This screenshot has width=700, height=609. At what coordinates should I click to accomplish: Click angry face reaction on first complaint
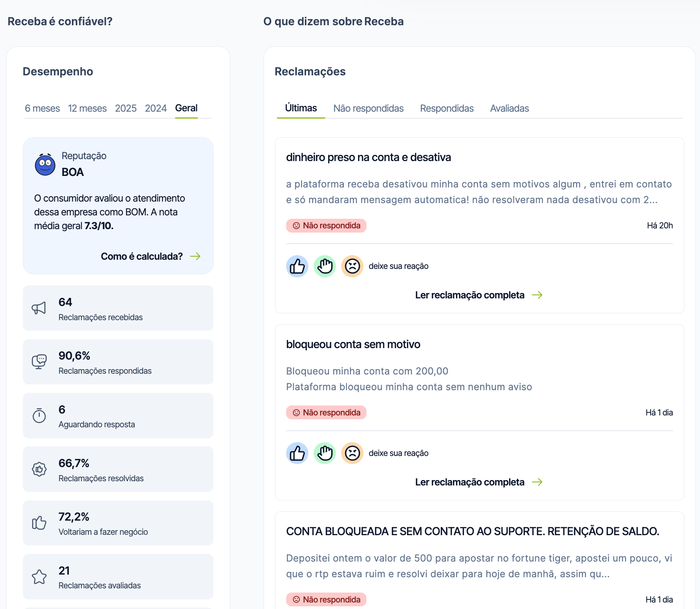352,266
